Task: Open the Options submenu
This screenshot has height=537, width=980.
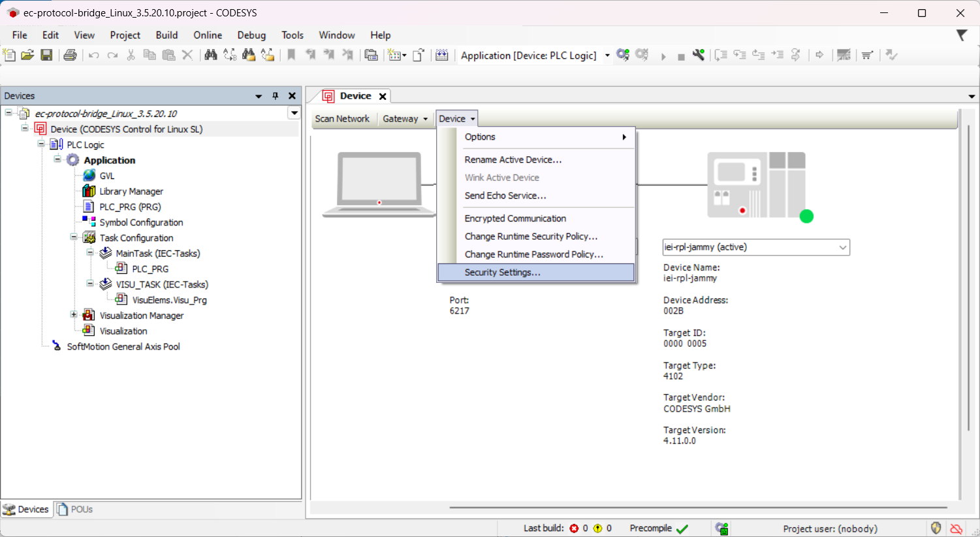Action: (x=536, y=137)
